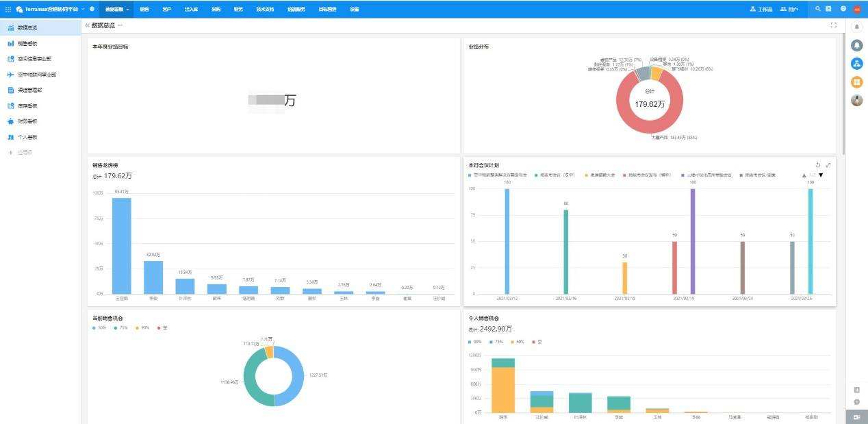Image resolution: width=868 pixels, height=424 pixels.
Task: Open the app grid launcher icon
Action: tap(8, 9)
